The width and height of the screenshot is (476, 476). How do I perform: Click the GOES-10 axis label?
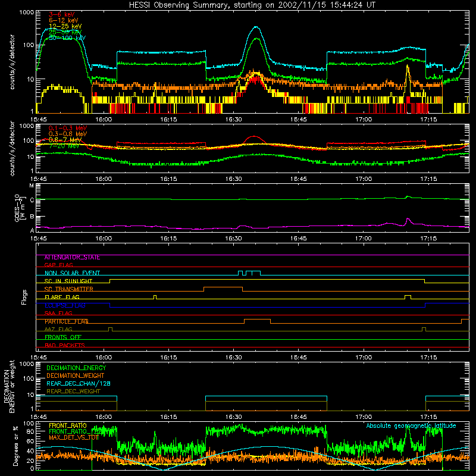(19, 208)
